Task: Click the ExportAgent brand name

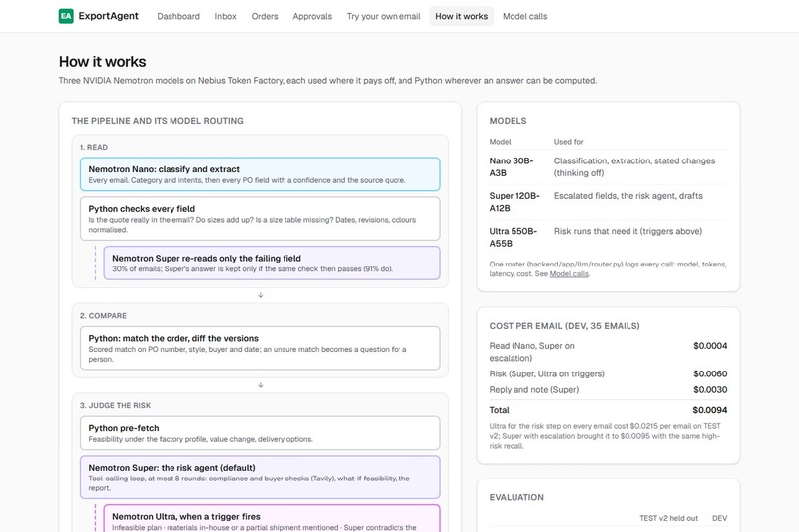Action: (x=108, y=16)
